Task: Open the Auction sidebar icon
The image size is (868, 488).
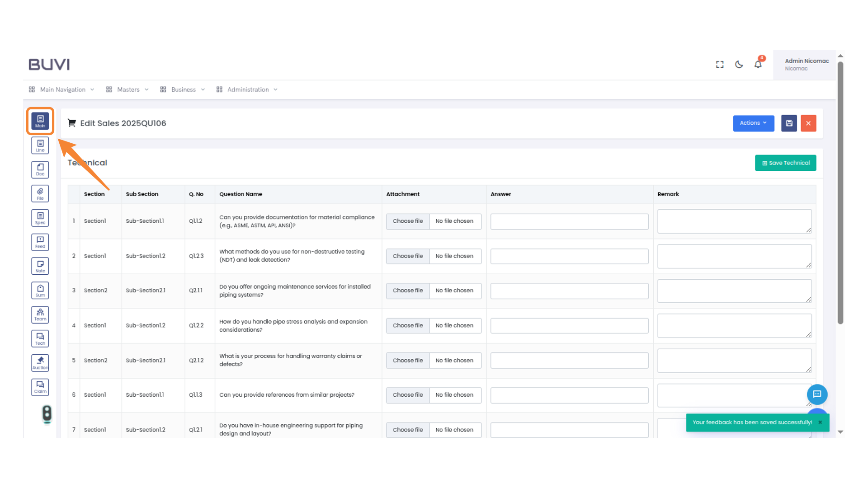Action: pos(40,363)
